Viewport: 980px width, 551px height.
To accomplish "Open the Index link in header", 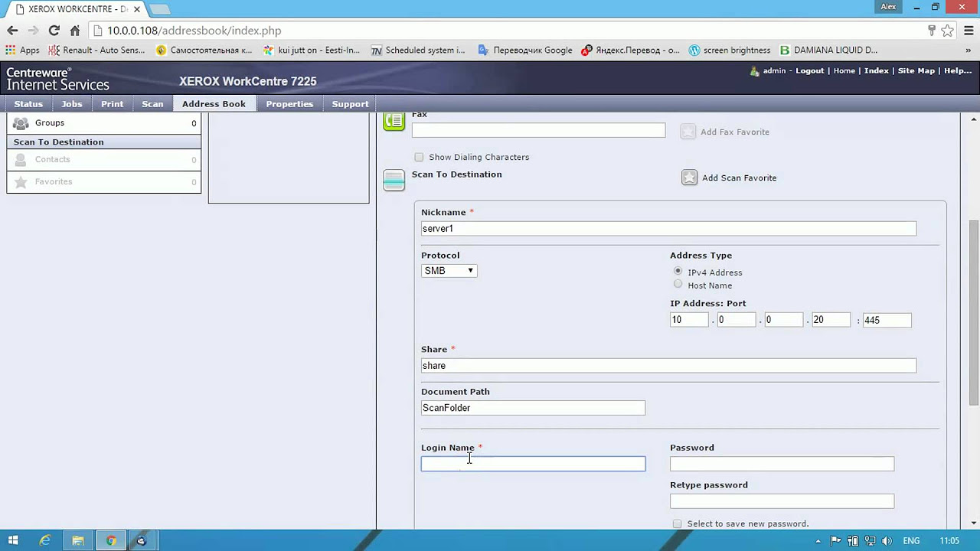I will 877,70.
